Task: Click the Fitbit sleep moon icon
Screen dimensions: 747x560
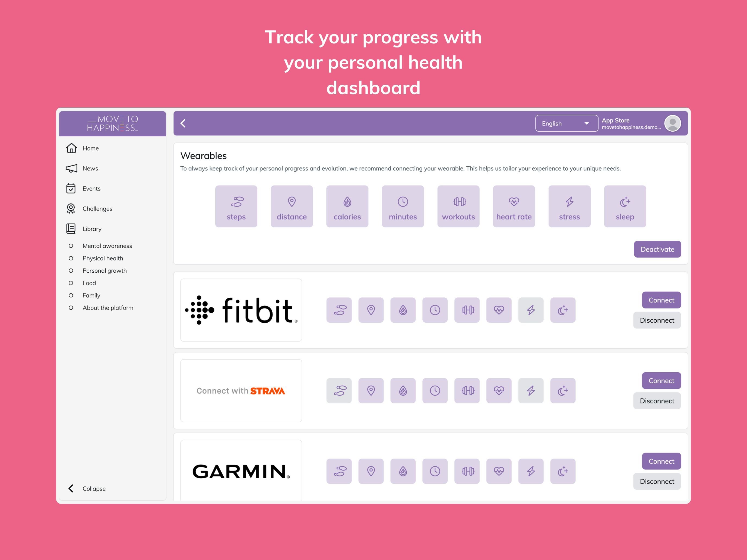Action: click(563, 310)
